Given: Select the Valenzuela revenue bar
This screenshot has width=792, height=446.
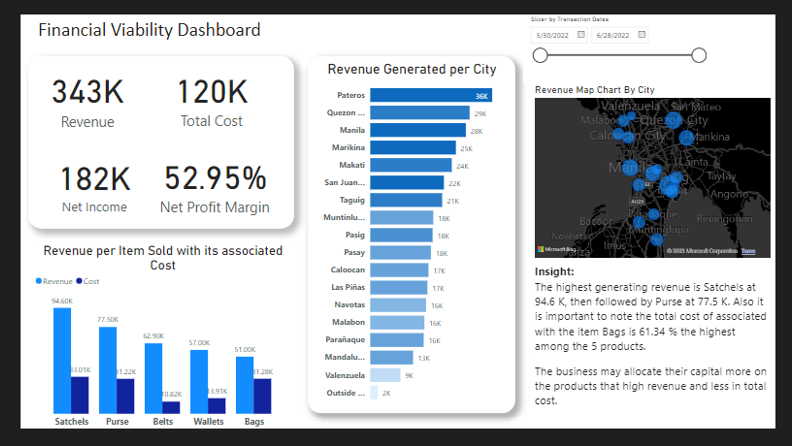Looking at the screenshot, I should click(x=384, y=375).
